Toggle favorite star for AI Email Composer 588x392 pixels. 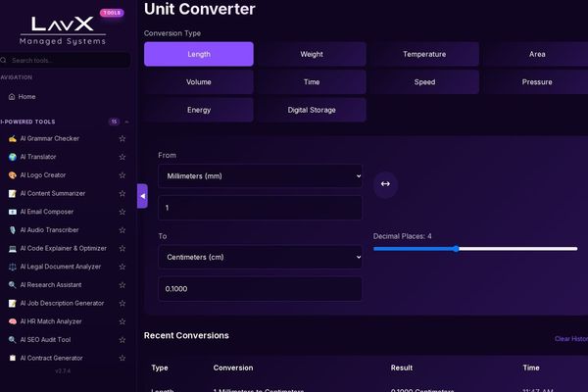(122, 212)
